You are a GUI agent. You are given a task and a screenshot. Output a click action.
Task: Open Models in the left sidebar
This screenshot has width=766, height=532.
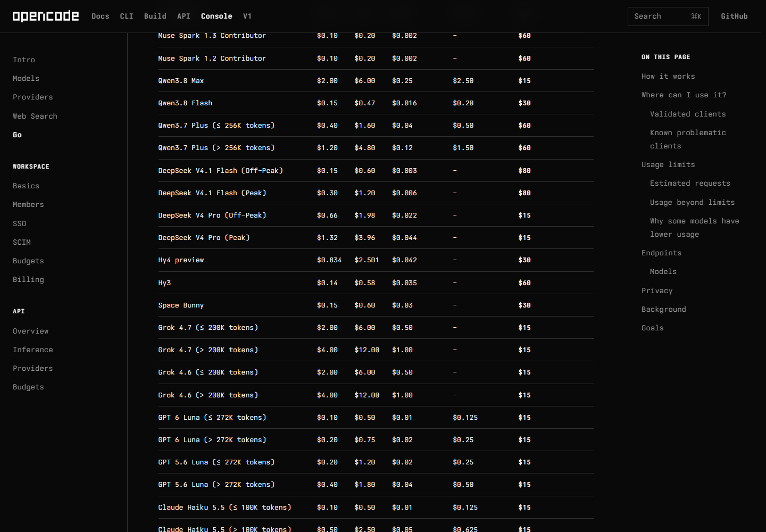click(26, 78)
